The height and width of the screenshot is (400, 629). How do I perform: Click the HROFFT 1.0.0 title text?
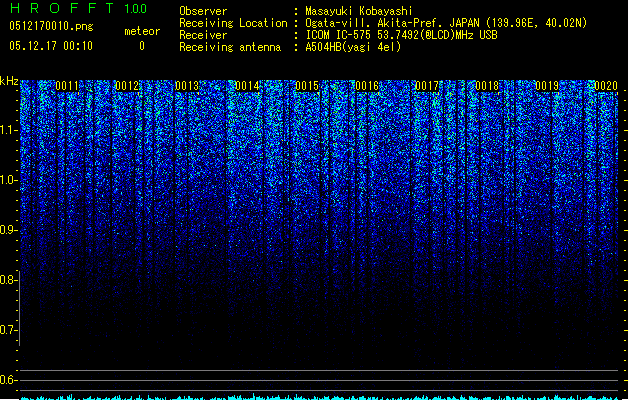pos(78,8)
